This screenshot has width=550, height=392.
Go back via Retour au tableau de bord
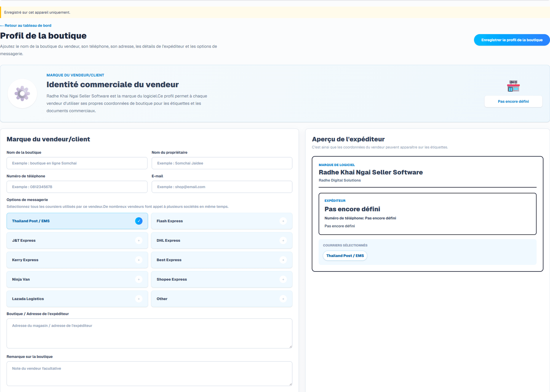(x=26, y=25)
